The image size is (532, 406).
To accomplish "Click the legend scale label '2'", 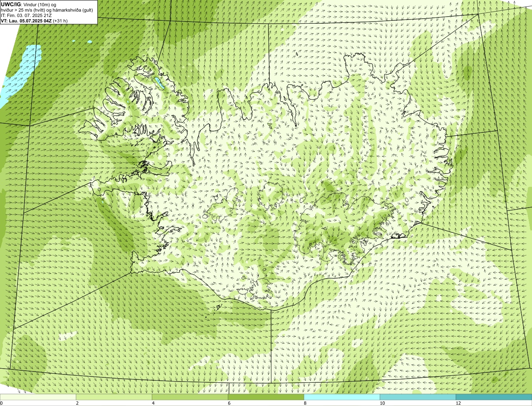I will click(77, 403).
